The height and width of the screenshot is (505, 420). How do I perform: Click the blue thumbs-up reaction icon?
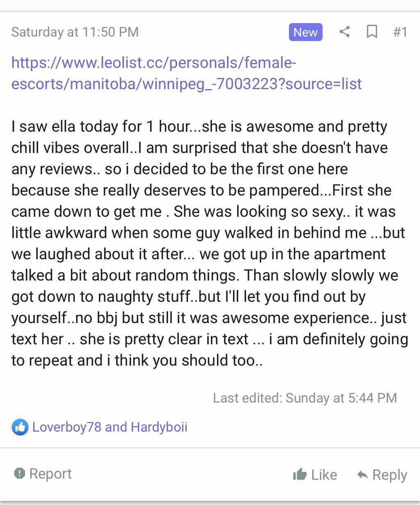click(20, 427)
